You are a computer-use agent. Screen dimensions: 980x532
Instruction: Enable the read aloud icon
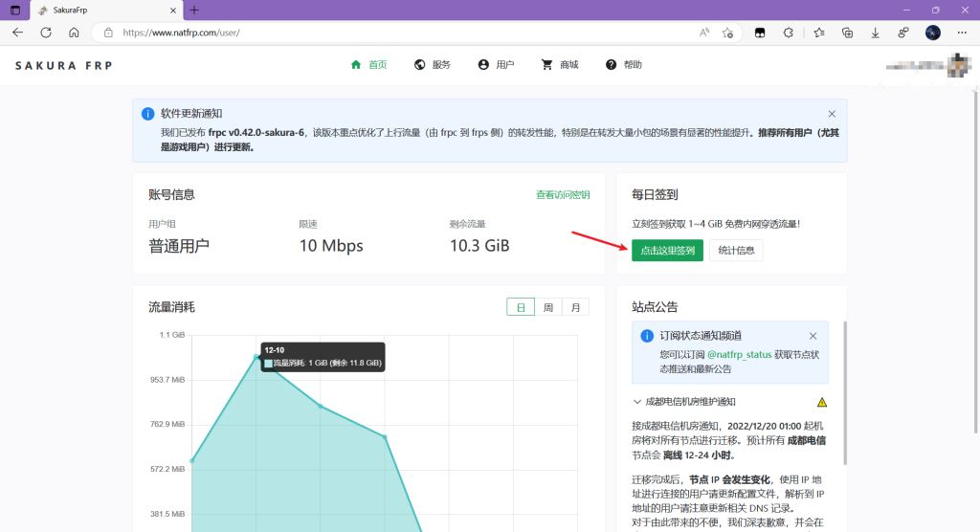point(704,33)
